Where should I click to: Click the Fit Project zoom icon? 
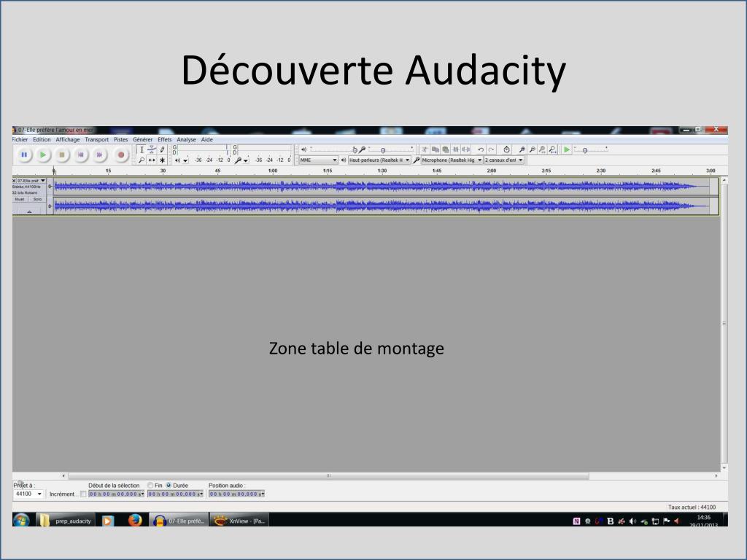553,149
